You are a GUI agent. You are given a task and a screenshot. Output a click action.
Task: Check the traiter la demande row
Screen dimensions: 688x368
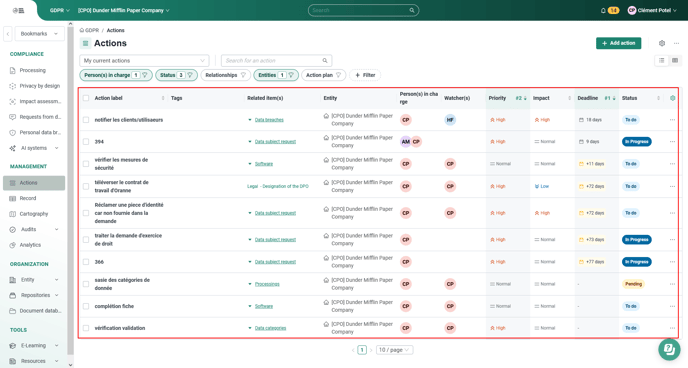point(86,240)
